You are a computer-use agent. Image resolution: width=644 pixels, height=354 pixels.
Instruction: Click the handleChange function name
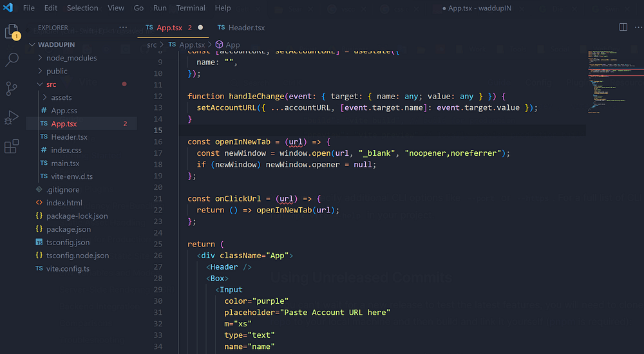256,96
